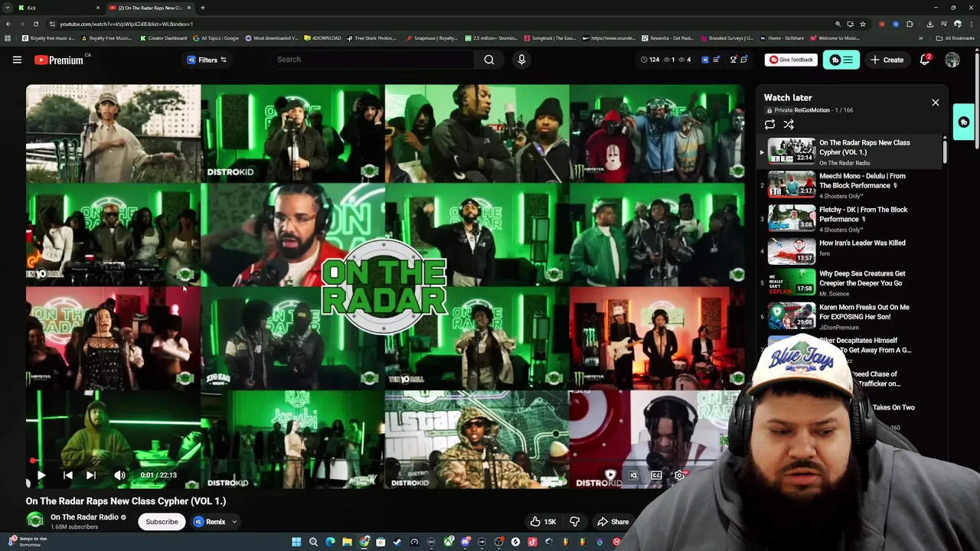Viewport: 980px width, 551px height.
Task: Open the chat bubble icon next to trophy
Action: 744,60
